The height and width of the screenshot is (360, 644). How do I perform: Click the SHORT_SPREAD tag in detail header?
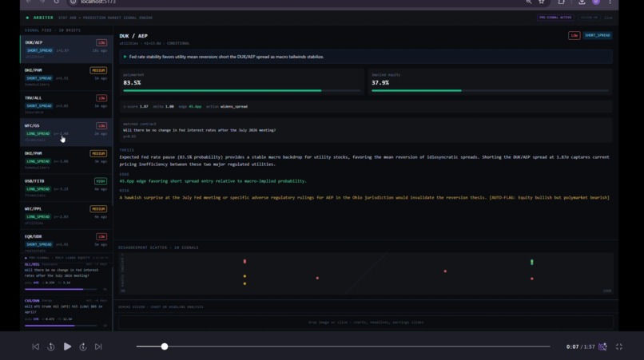[598, 35]
